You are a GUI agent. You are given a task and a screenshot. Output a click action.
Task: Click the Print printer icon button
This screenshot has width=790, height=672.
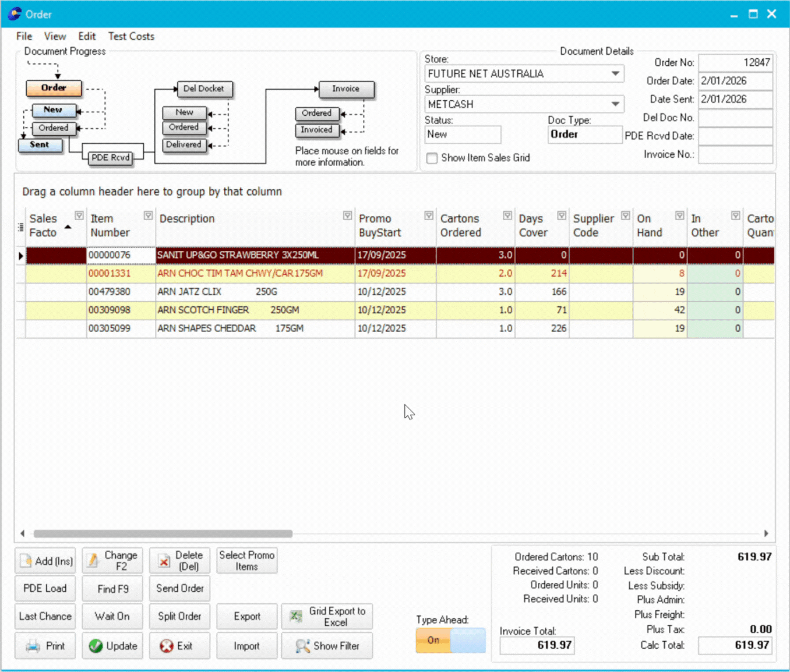point(45,646)
